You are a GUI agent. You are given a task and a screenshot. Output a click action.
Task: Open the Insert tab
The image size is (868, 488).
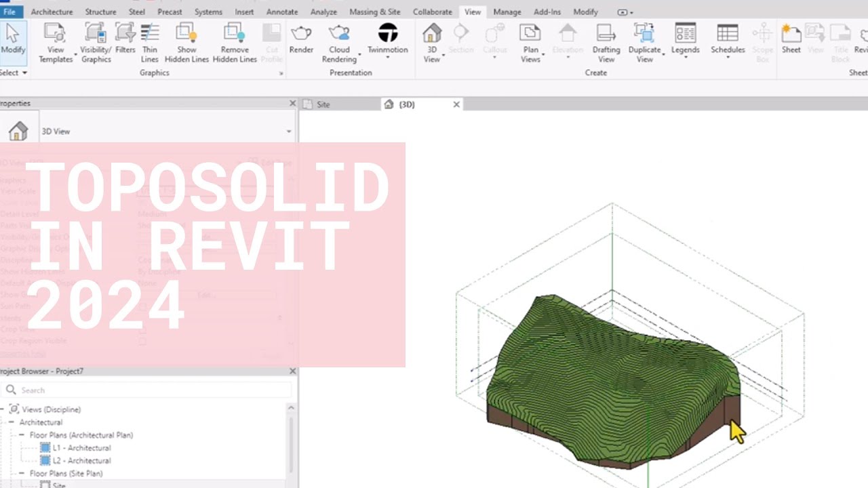244,12
